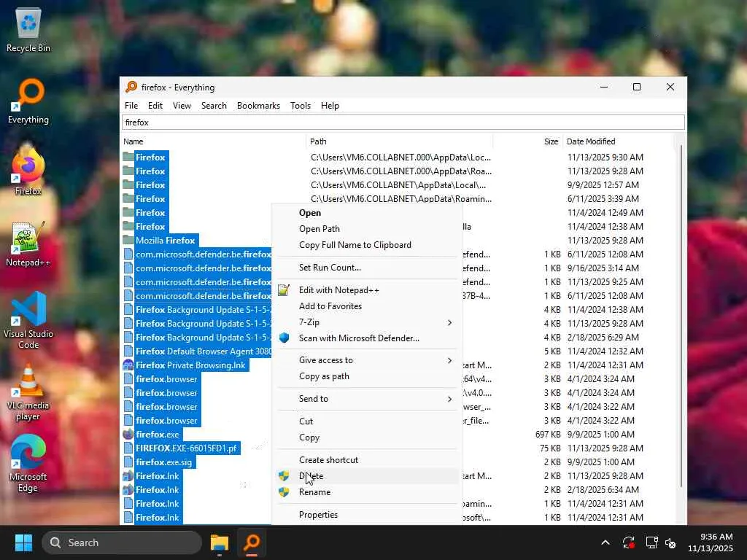Open File Explorer from the taskbar
This screenshot has width=747, height=560.
coord(220,542)
